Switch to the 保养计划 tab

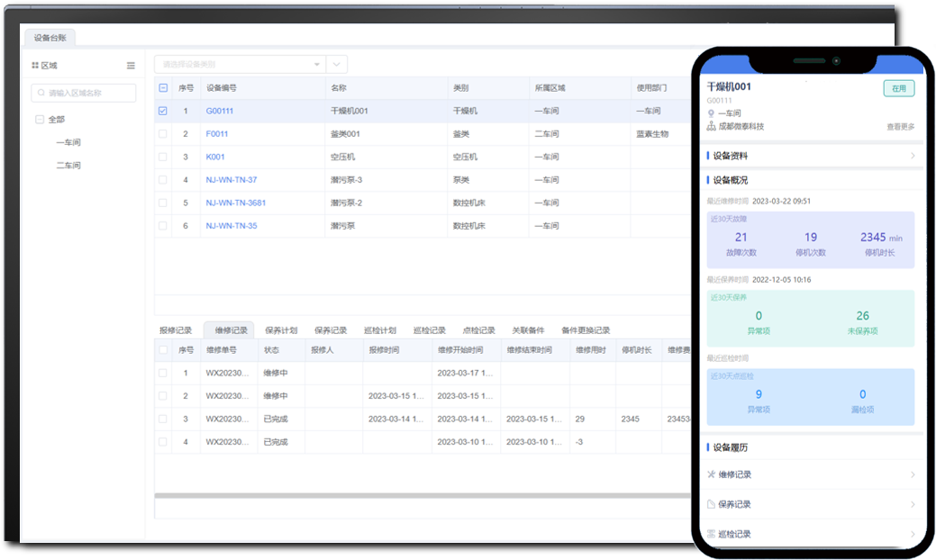click(281, 330)
